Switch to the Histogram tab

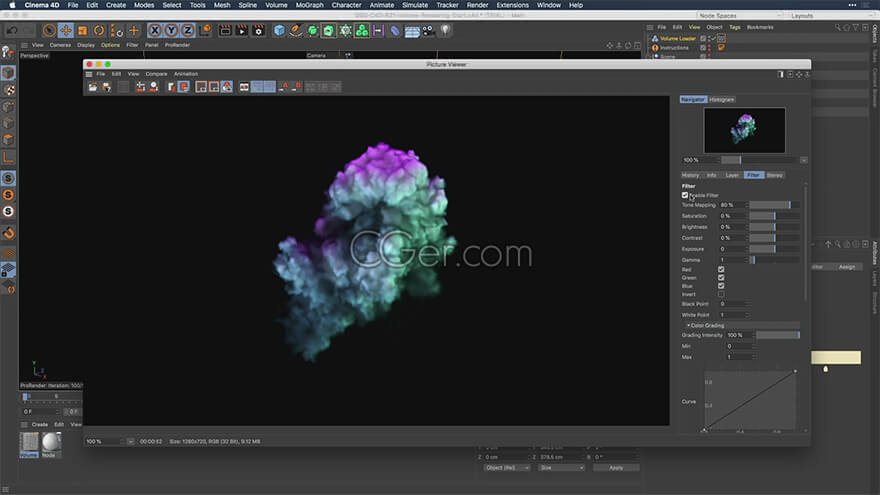pos(722,99)
